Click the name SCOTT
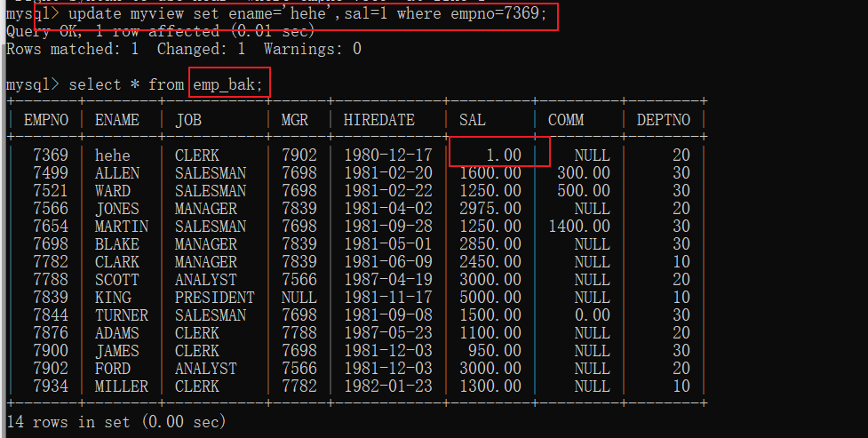Viewport: 868px width, 438px height. pos(116,279)
